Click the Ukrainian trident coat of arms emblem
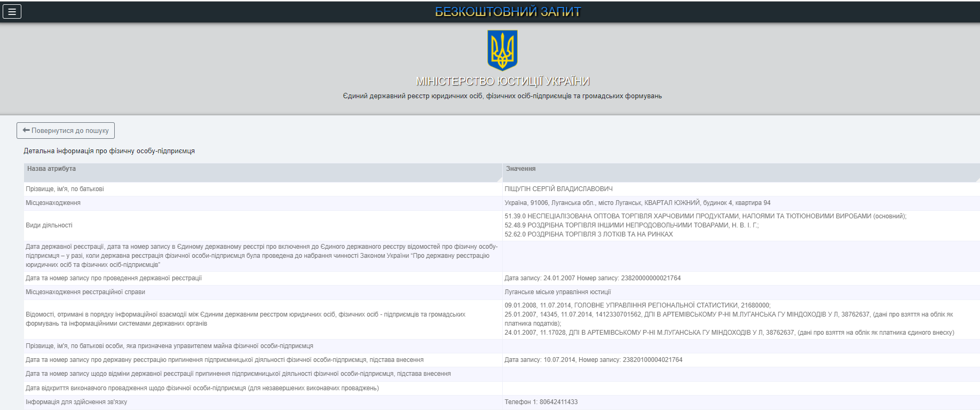Image resolution: width=980 pixels, height=410 pixels. click(x=502, y=50)
